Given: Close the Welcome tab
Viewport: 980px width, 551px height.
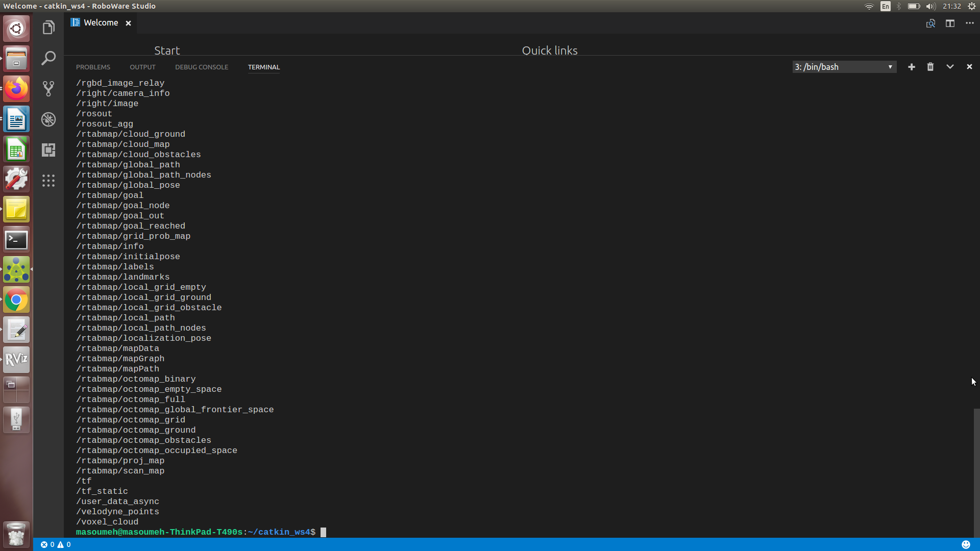Looking at the screenshot, I should point(129,23).
